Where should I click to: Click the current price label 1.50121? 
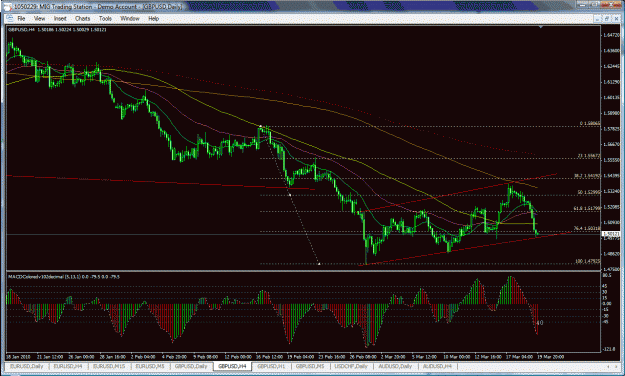(x=611, y=234)
